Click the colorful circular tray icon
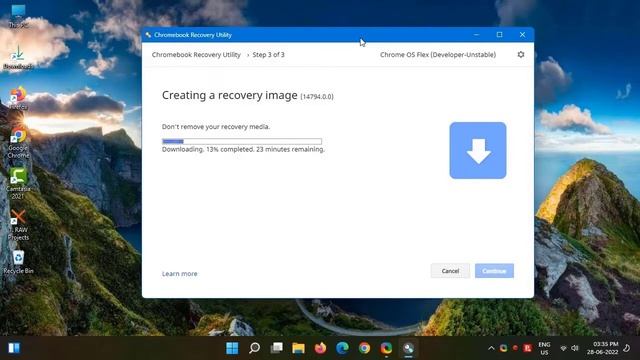Screen dimensions: 640x360 503,348
